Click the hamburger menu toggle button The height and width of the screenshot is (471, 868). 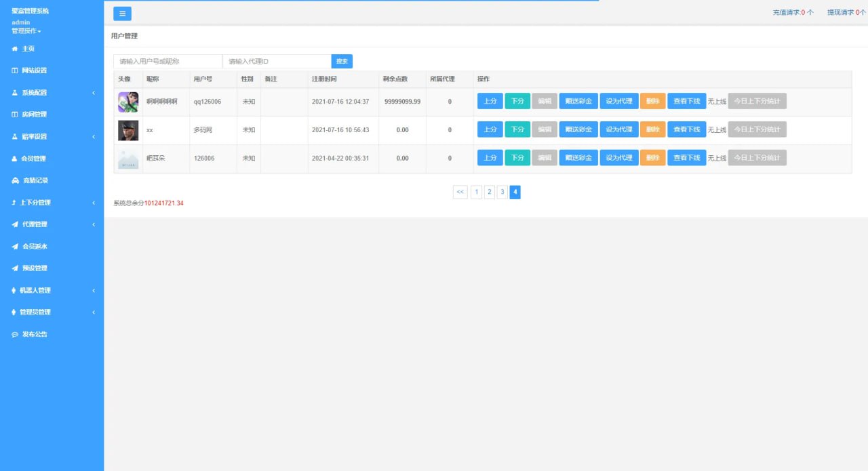point(122,14)
